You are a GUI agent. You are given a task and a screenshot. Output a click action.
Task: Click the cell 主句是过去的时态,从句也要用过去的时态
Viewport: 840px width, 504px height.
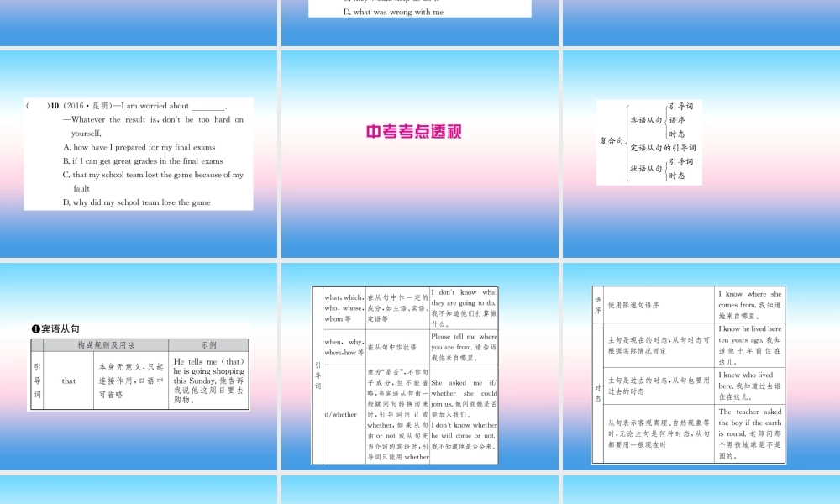[x=659, y=386]
